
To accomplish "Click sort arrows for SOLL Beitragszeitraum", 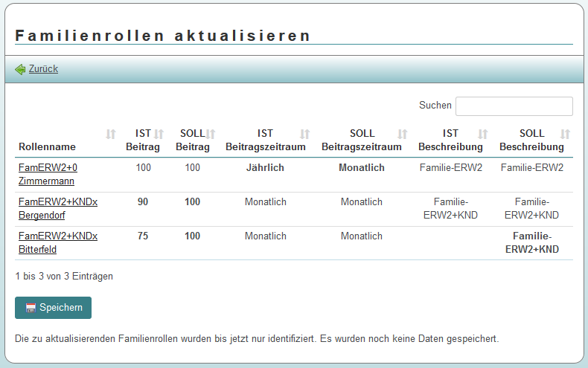I will (x=403, y=134).
